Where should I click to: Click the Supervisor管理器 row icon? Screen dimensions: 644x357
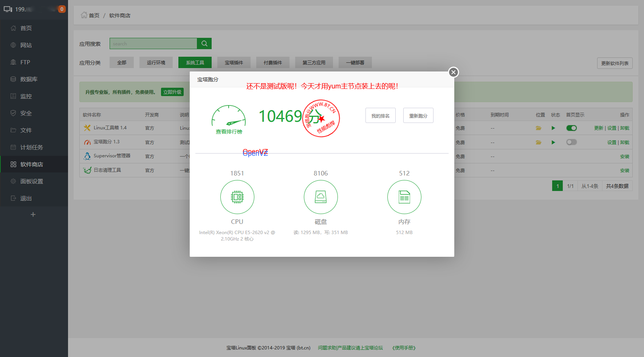point(87,156)
